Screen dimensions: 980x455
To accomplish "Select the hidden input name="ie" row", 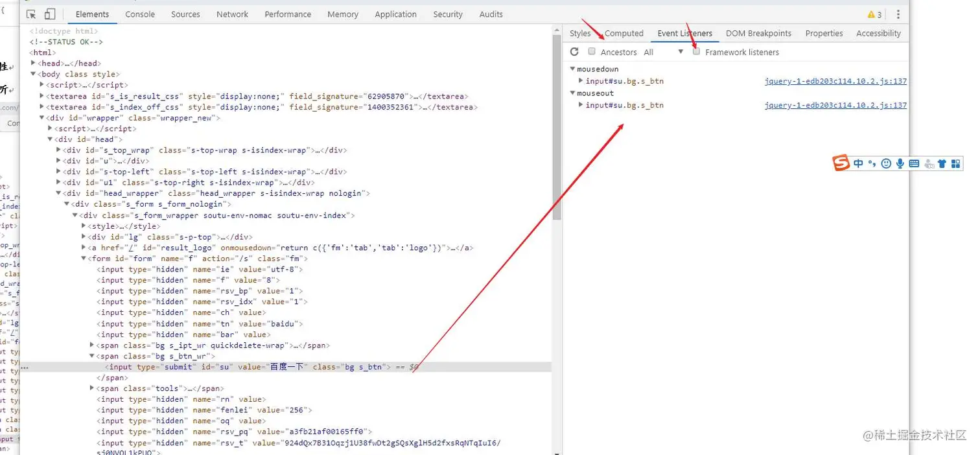I will [200, 269].
